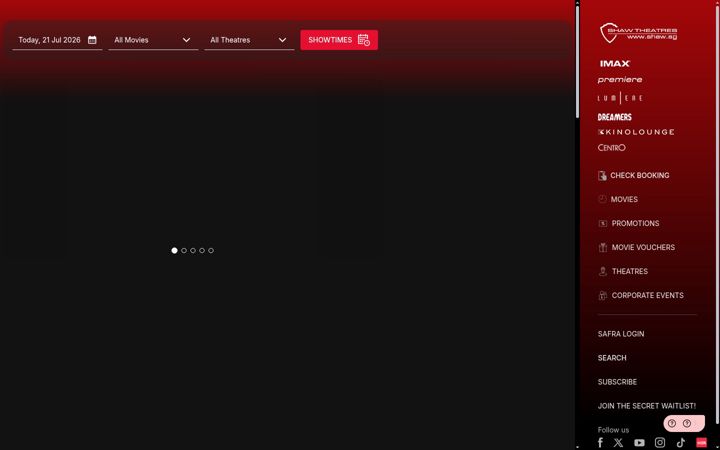Open the Movies menu item
Viewport: 720px width, 450px height.
pyautogui.click(x=624, y=199)
